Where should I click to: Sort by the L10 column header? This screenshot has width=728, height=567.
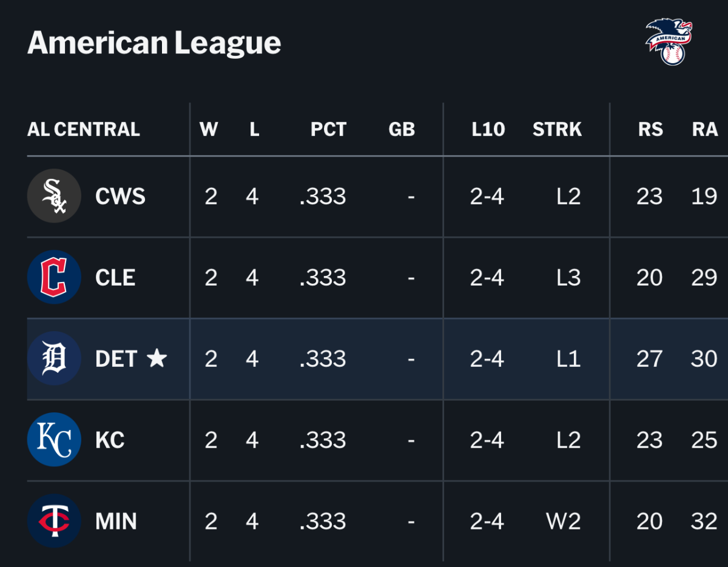click(488, 129)
